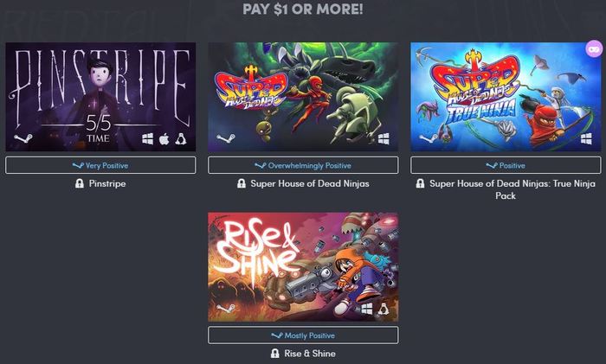Click the Apple platform icon on Pinstripe

pyautogui.click(x=164, y=138)
